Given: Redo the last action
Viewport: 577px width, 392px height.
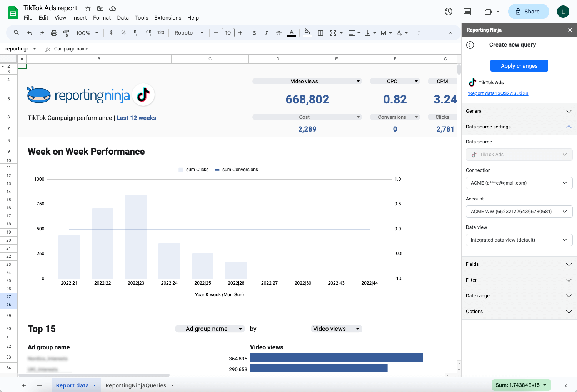Looking at the screenshot, I should (42, 33).
